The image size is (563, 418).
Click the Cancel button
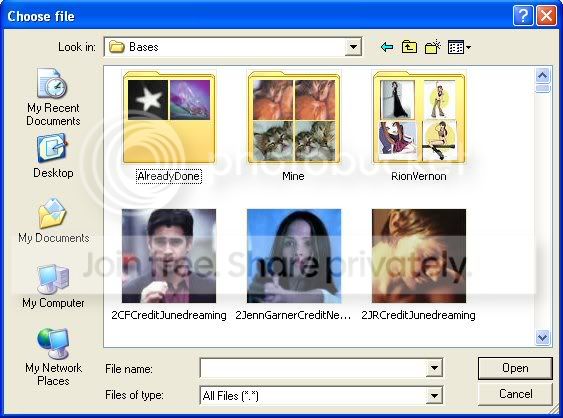(515, 394)
